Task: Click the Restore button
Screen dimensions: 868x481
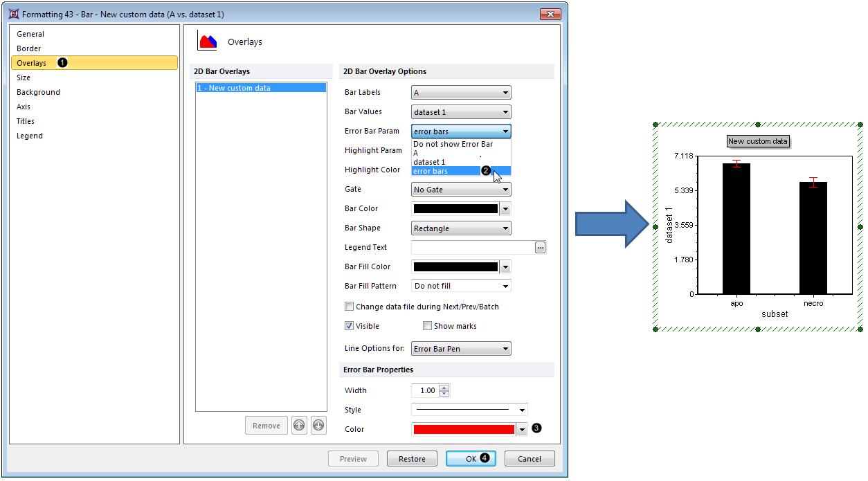Action: [x=412, y=459]
